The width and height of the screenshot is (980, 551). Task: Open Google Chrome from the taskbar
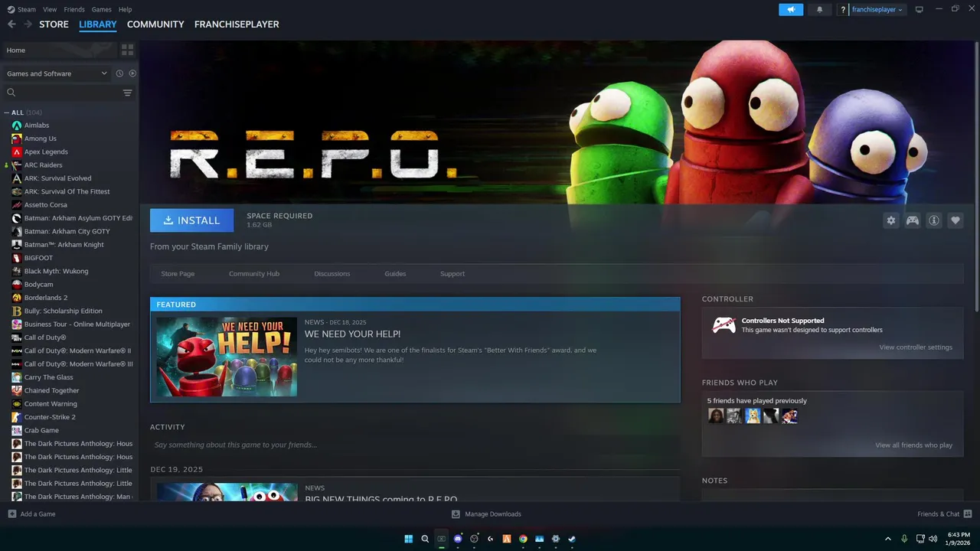(x=523, y=539)
